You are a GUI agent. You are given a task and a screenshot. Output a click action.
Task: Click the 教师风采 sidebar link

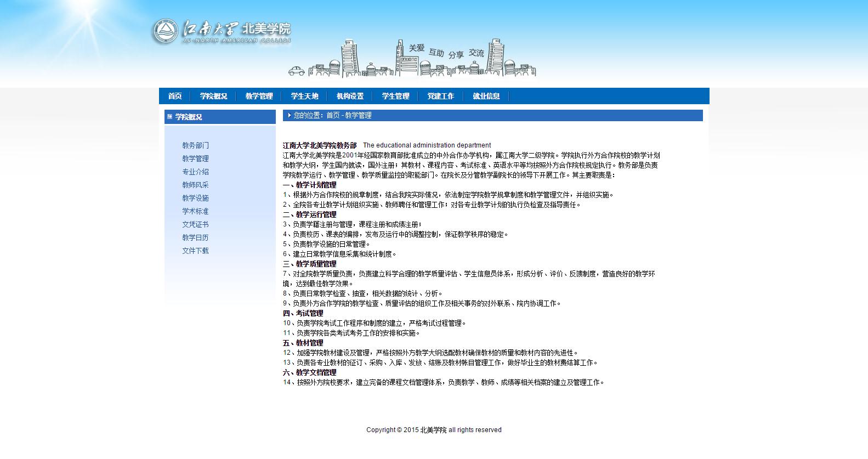click(195, 185)
